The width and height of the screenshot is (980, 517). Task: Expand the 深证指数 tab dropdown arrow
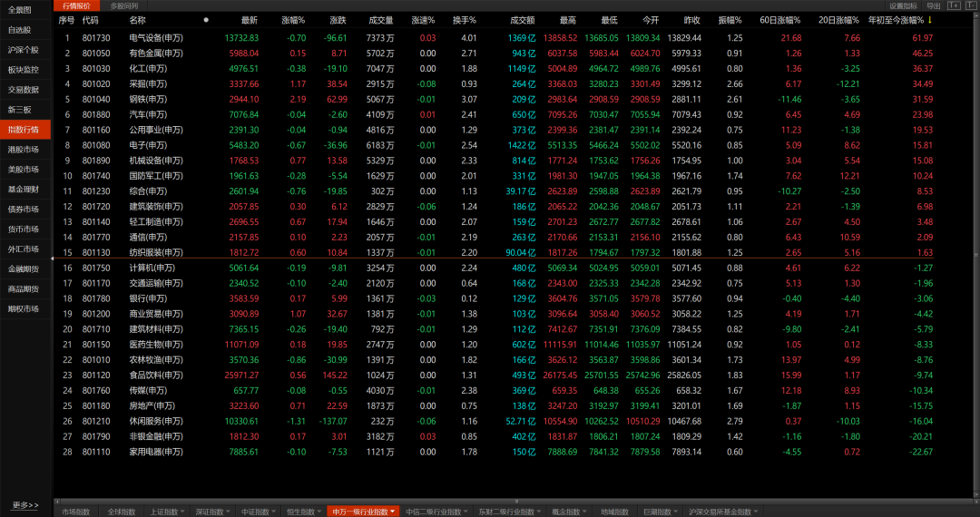pyautogui.click(x=228, y=512)
